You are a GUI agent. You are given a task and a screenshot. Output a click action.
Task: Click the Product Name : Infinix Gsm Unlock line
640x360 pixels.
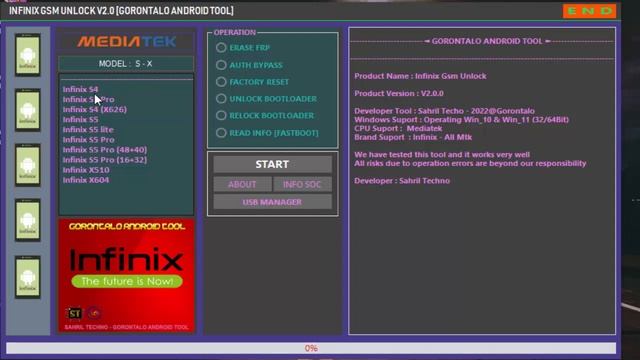[x=420, y=76]
